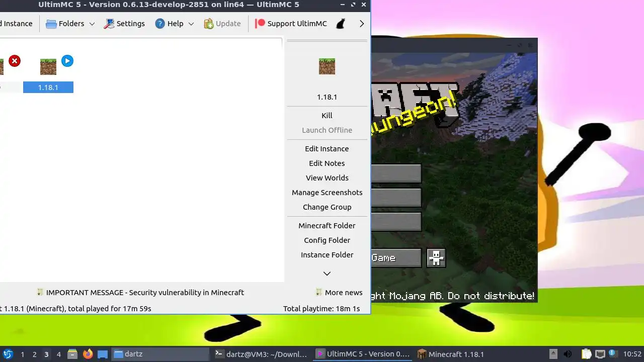Click the accessibility button in Minecraft window
Screen dimensions: 644x362
pyautogui.click(x=436, y=258)
